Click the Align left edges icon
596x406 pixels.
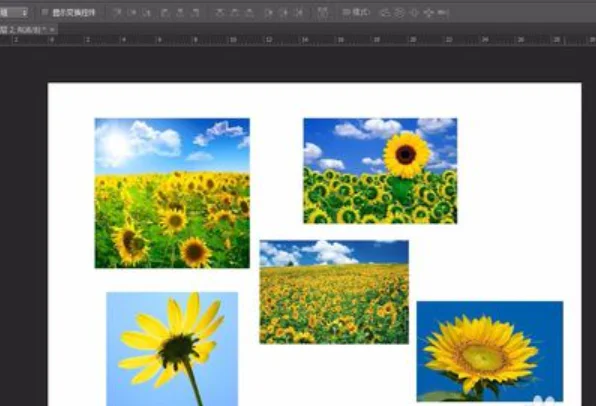click(x=165, y=13)
